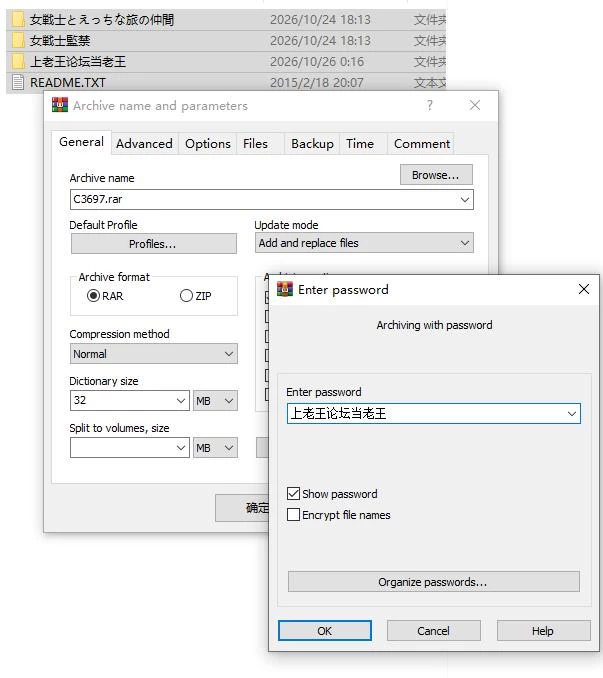Select file name README.TXT
Screen dimensions: 603x678
(x=68, y=82)
